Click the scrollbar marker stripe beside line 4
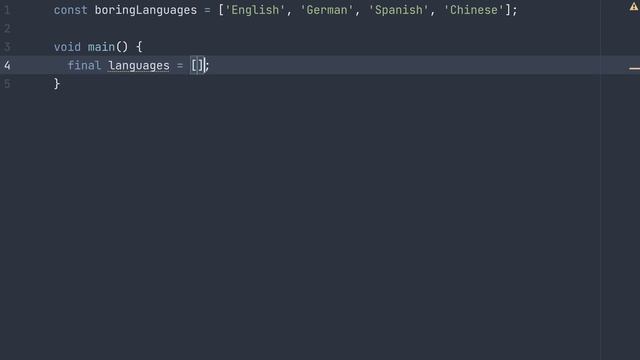 (x=634, y=69)
